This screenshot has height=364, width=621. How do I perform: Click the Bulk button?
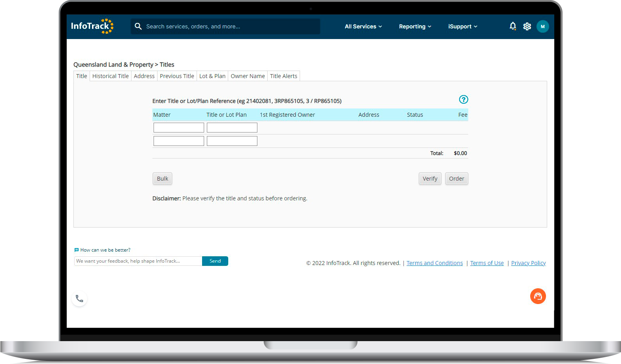pyautogui.click(x=162, y=179)
